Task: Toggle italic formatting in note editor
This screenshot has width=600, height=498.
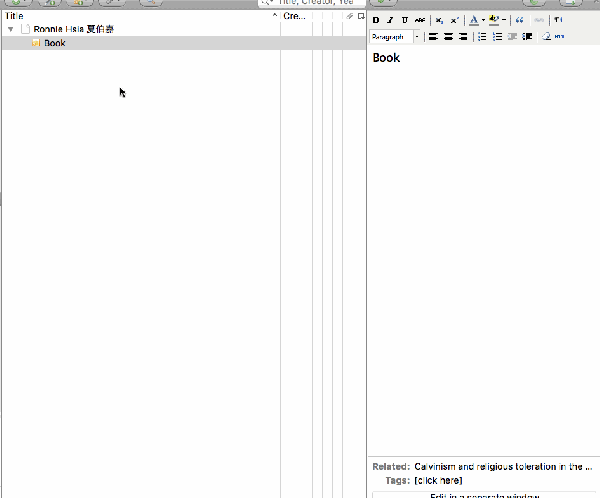Action: pos(390,20)
